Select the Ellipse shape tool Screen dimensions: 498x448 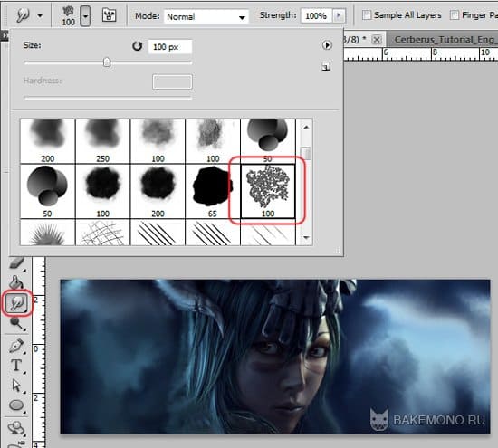tap(16, 405)
